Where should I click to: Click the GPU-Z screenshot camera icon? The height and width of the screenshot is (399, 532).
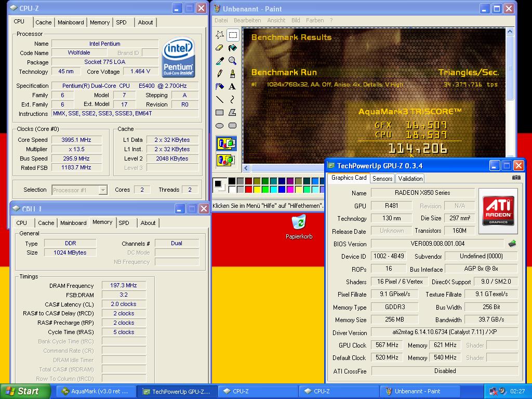(x=516, y=178)
